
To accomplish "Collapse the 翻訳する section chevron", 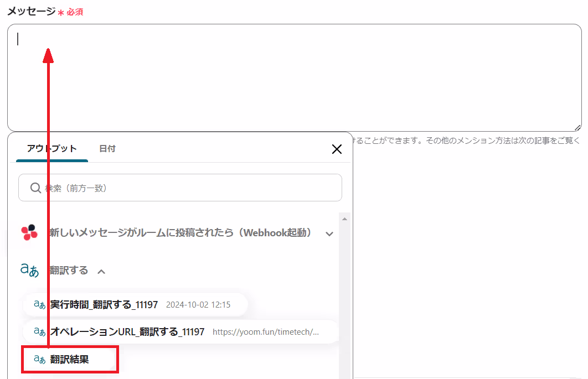I will (x=101, y=272).
